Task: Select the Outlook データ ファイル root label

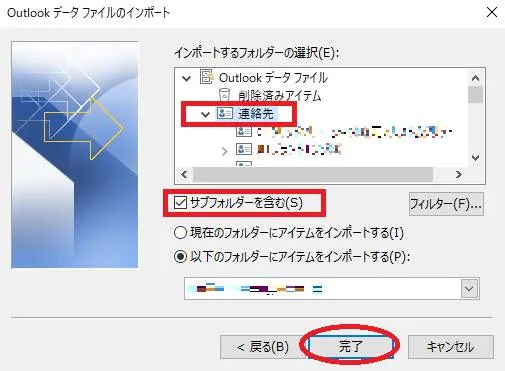Action: pos(273,78)
